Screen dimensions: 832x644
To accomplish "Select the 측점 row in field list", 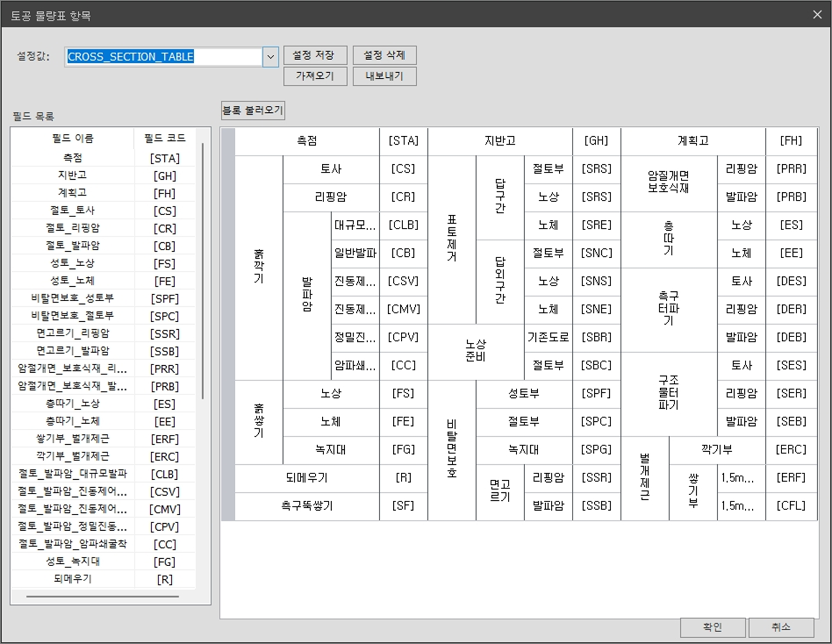I will [103, 158].
